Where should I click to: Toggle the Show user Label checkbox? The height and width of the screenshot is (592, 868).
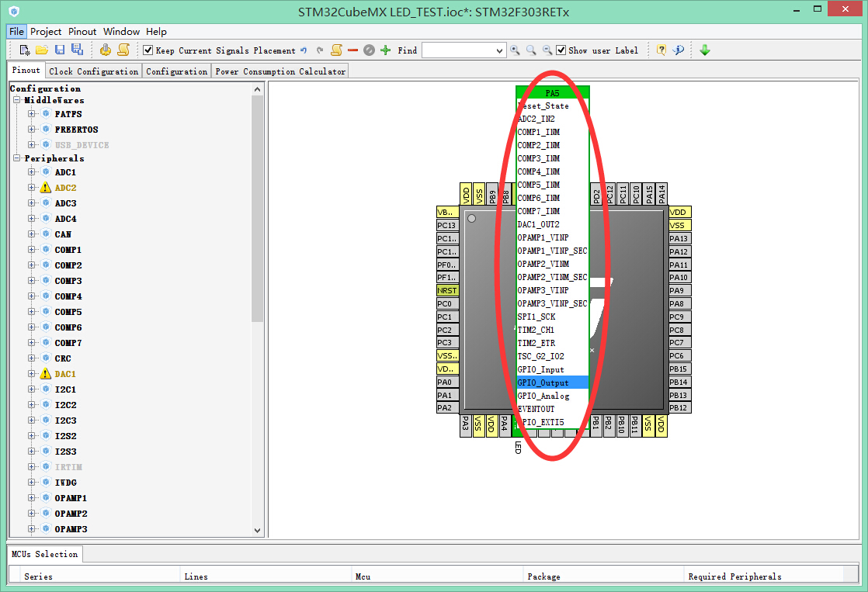[x=561, y=50]
